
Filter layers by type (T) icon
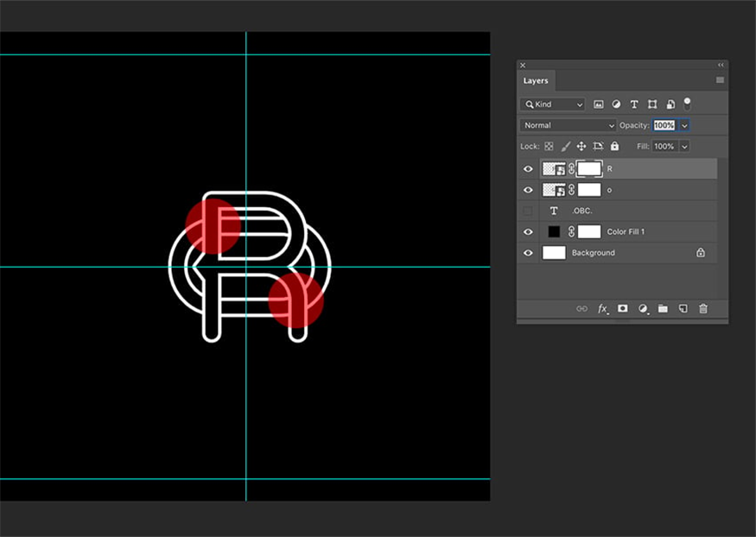tap(634, 104)
